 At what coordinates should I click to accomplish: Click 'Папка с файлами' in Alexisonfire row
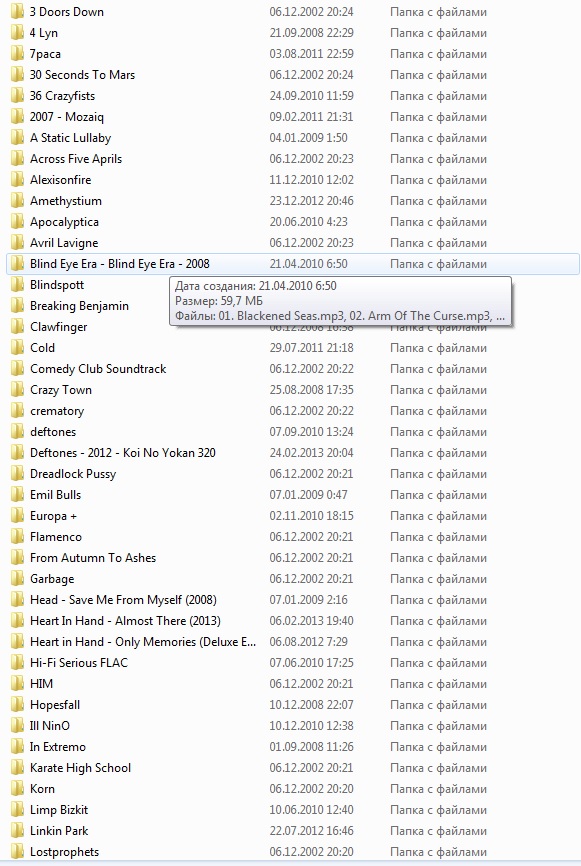[439, 179]
